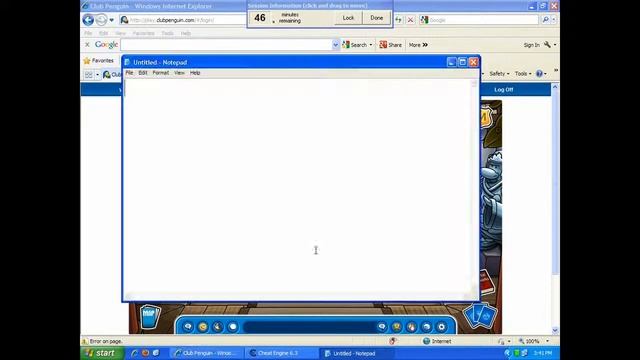The width and height of the screenshot is (640, 360).
Task: Open the Safety menu in IE
Action: [x=499, y=74]
